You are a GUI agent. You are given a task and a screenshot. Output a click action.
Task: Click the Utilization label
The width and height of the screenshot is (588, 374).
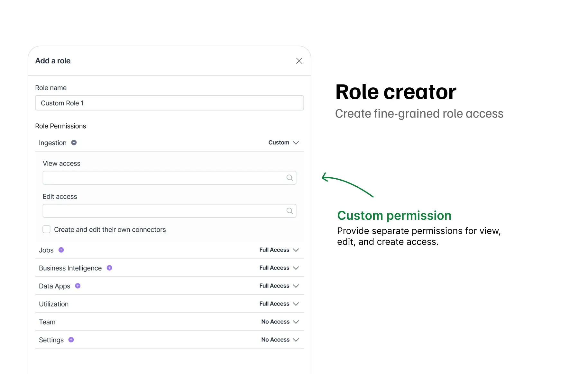(54, 304)
